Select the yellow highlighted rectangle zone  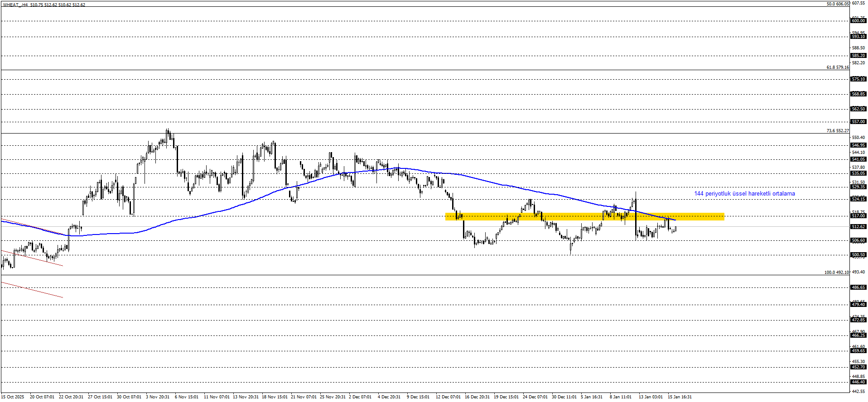tap(584, 217)
